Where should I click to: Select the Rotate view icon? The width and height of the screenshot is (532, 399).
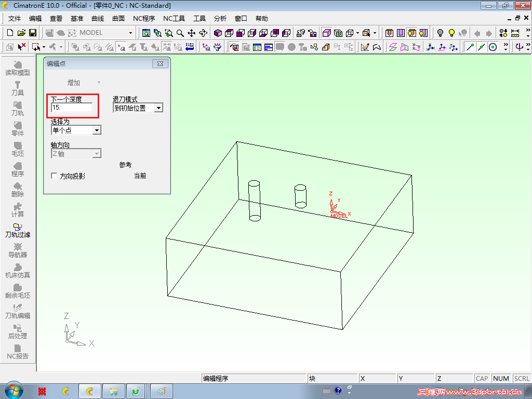(203, 33)
